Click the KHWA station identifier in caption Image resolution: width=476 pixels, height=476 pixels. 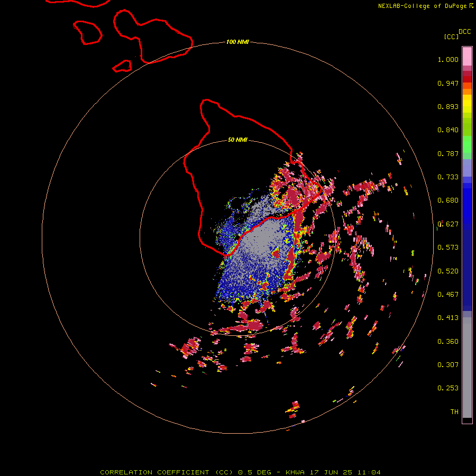[x=295, y=472]
